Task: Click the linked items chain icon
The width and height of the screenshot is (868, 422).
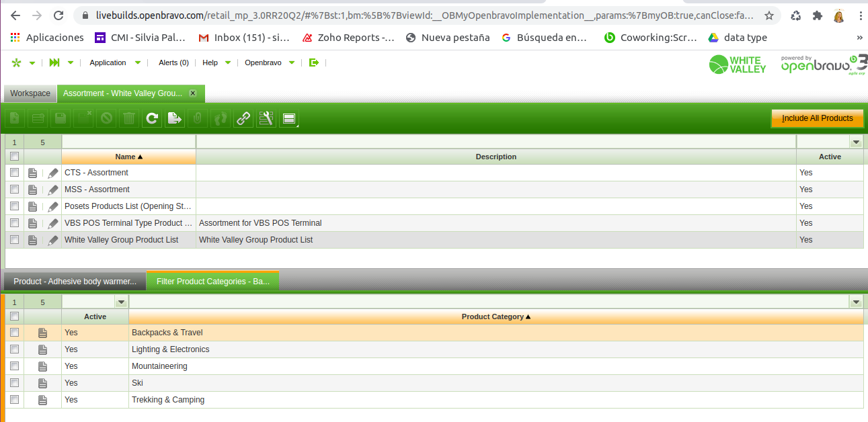Action: click(243, 118)
